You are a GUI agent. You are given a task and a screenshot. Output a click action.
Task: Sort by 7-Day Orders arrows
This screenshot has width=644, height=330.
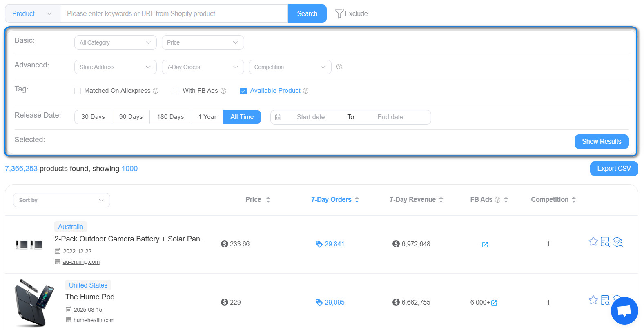coord(357,200)
